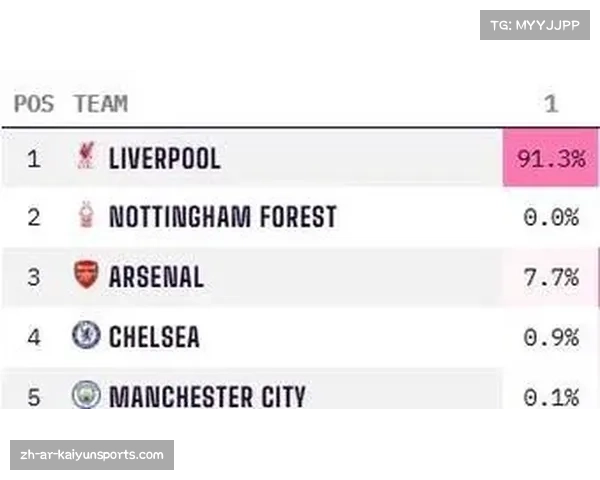600x480 pixels.
Task: Click the zh-ar-kaiyunsports.com link label
Action: [92, 455]
